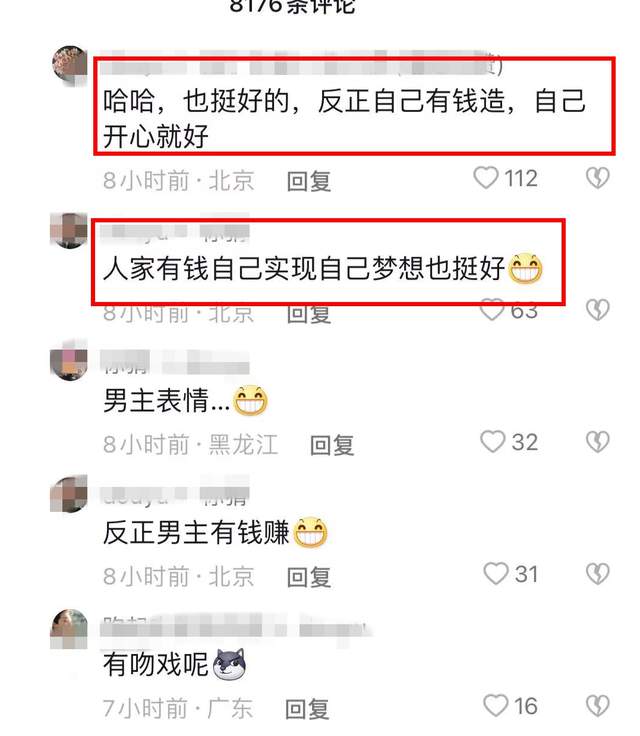Tap the broken heart beside 32 likes

pyautogui.click(x=598, y=442)
